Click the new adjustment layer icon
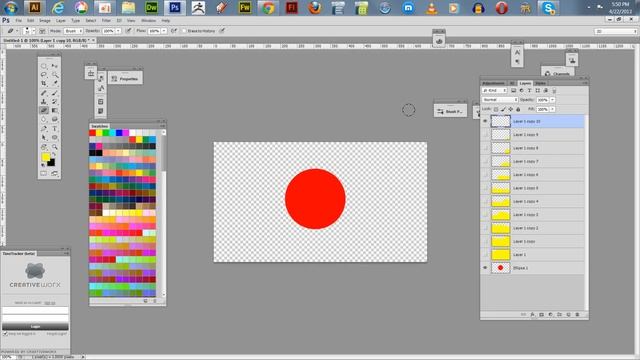Viewport: 640px width, 360px height. pyautogui.click(x=550, y=315)
